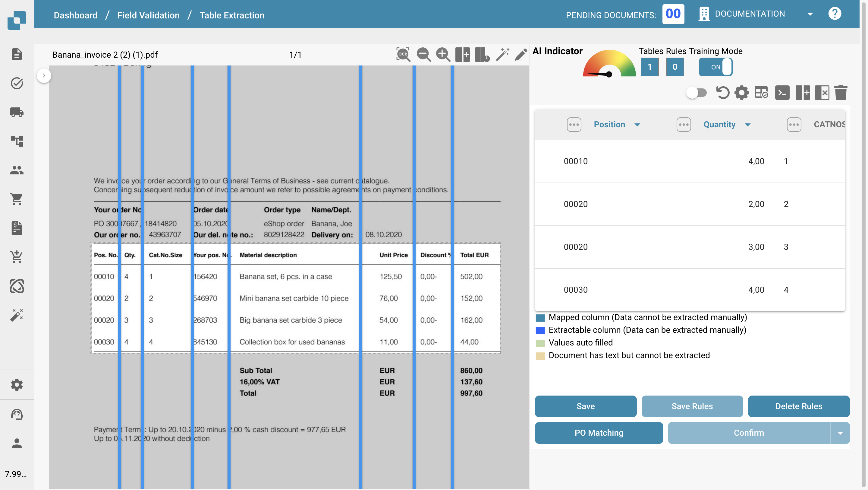868x490 pixels.
Task: Click the PO Matching button
Action: [599, 433]
